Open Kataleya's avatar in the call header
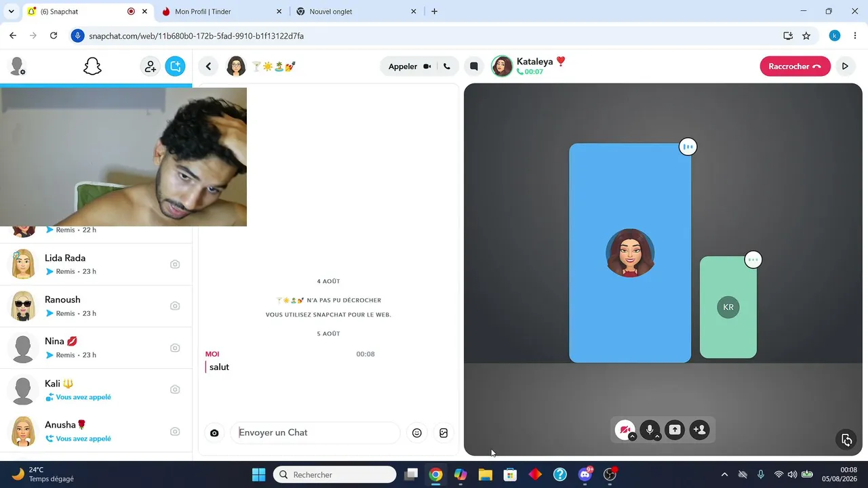Image resolution: width=868 pixels, height=488 pixels. [502, 66]
